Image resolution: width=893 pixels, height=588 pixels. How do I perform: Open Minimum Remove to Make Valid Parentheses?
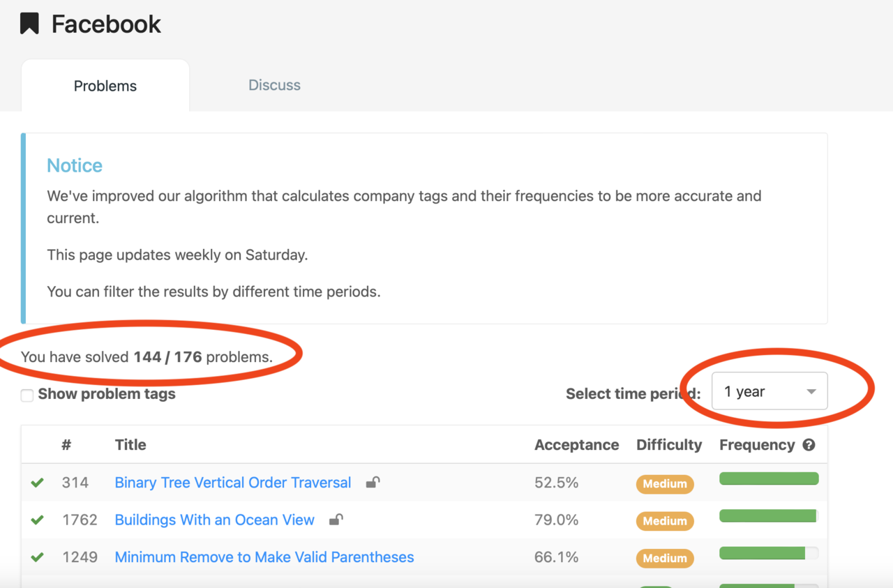tap(264, 557)
